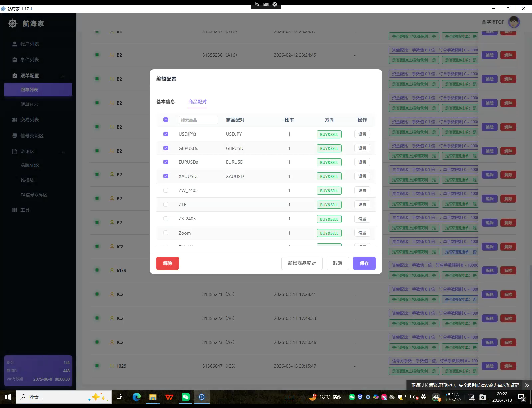
Task: Click the ship wheel logo icon
Action: click(13, 23)
